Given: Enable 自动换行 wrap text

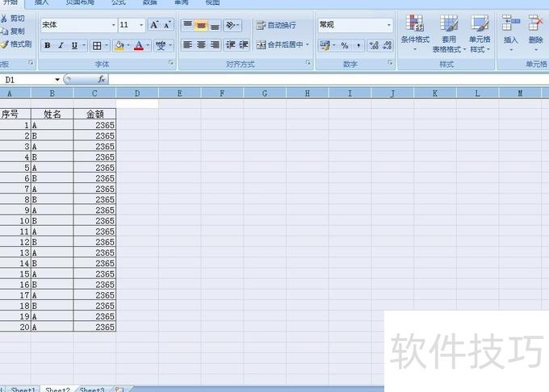Looking at the screenshot, I should pyautogui.click(x=276, y=25).
